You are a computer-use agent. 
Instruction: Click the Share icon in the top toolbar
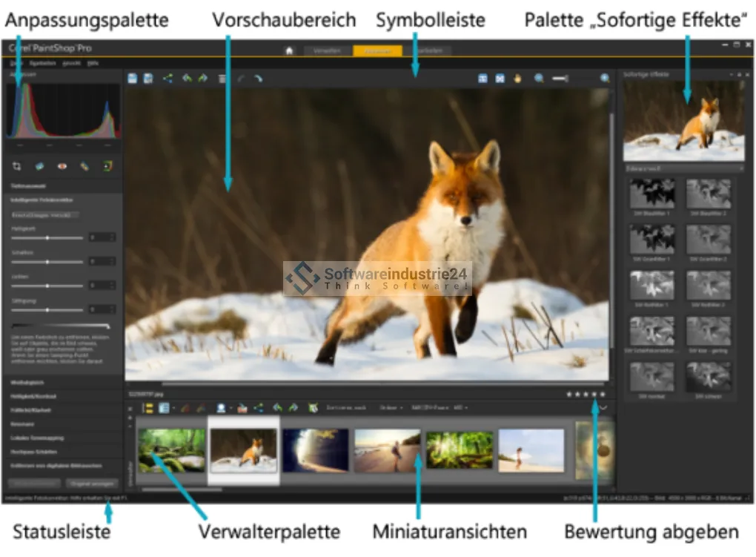tap(168, 78)
